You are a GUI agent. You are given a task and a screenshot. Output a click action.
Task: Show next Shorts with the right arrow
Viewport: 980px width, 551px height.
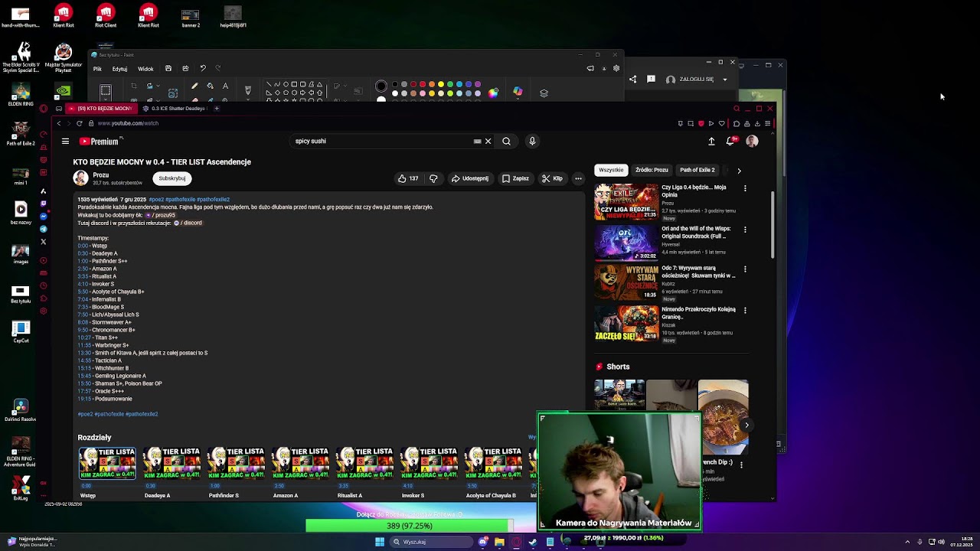click(x=746, y=425)
